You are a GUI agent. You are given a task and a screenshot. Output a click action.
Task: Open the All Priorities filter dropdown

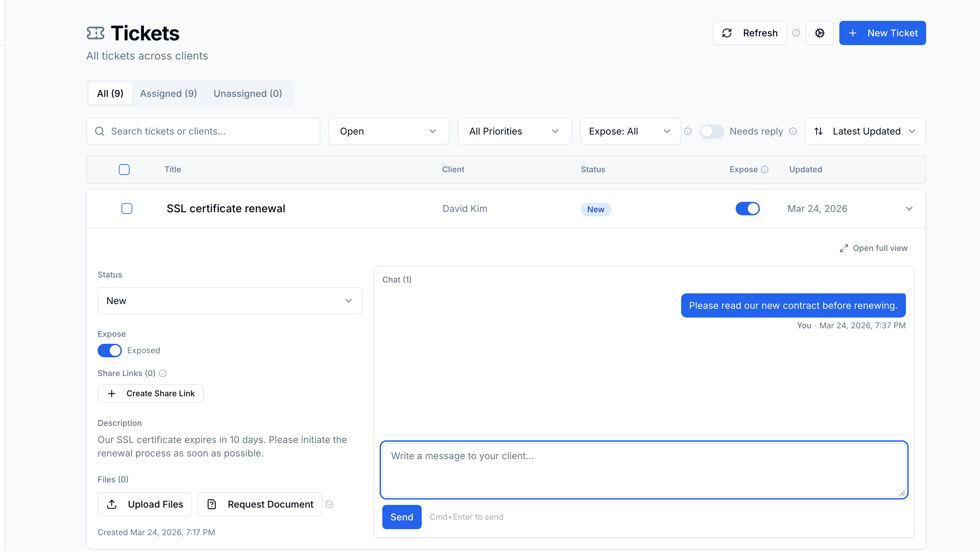pyautogui.click(x=514, y=131)
